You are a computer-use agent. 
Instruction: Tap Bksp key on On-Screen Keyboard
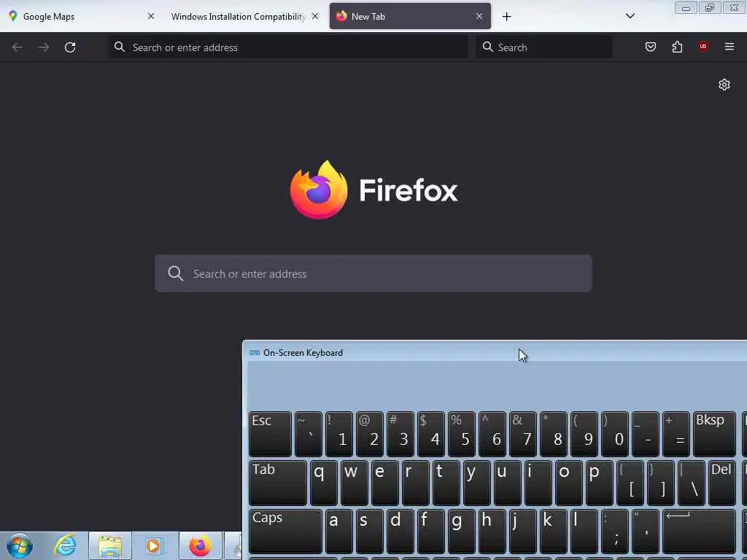[714, 435]
